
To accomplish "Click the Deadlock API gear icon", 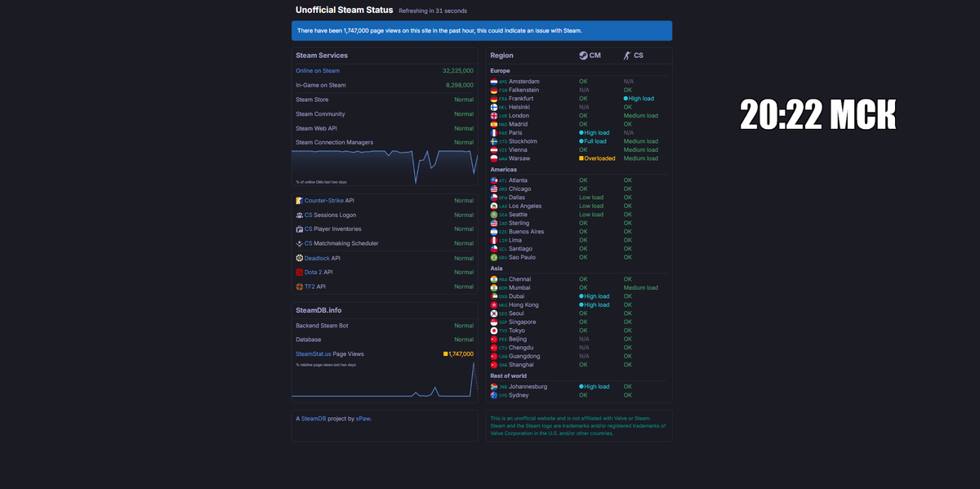I will point(299,257).
